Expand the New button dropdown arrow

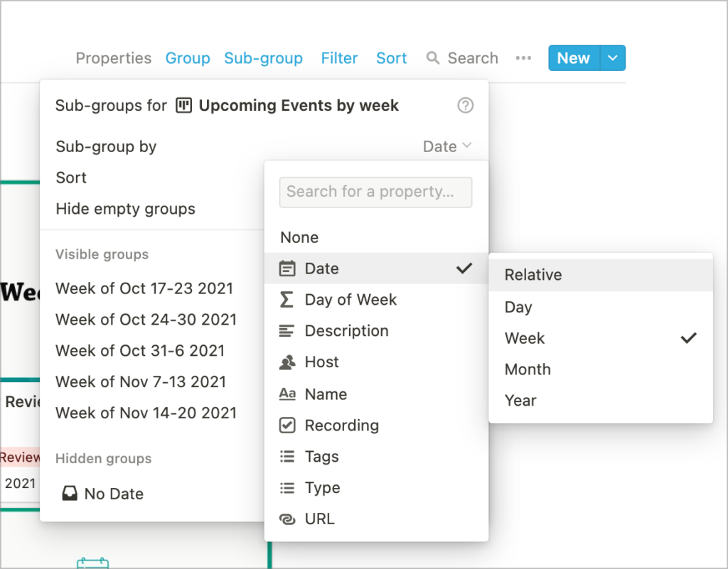coord(613,58)
